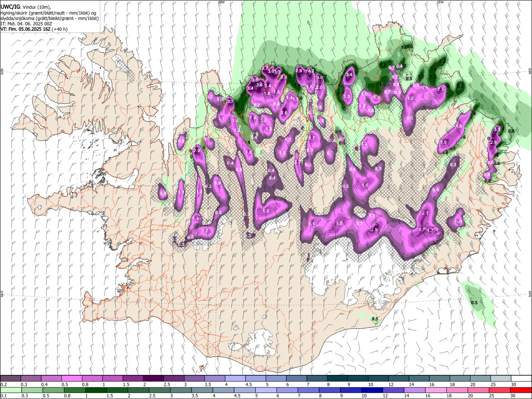Click the '4.2' precipitation value on the map
Image resolution: width=532 pixels, height=399 pixels.
[310, 71]
